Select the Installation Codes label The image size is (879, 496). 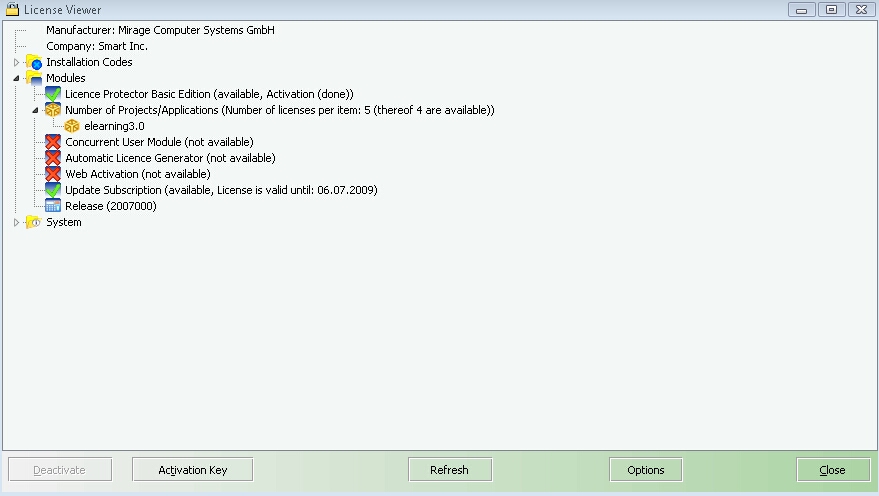pos(89,62)
